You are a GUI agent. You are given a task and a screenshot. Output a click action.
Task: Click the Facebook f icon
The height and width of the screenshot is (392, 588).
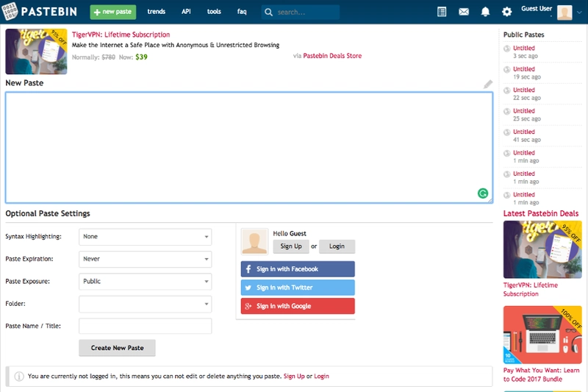pyautogui.click(x=248, y=269)
